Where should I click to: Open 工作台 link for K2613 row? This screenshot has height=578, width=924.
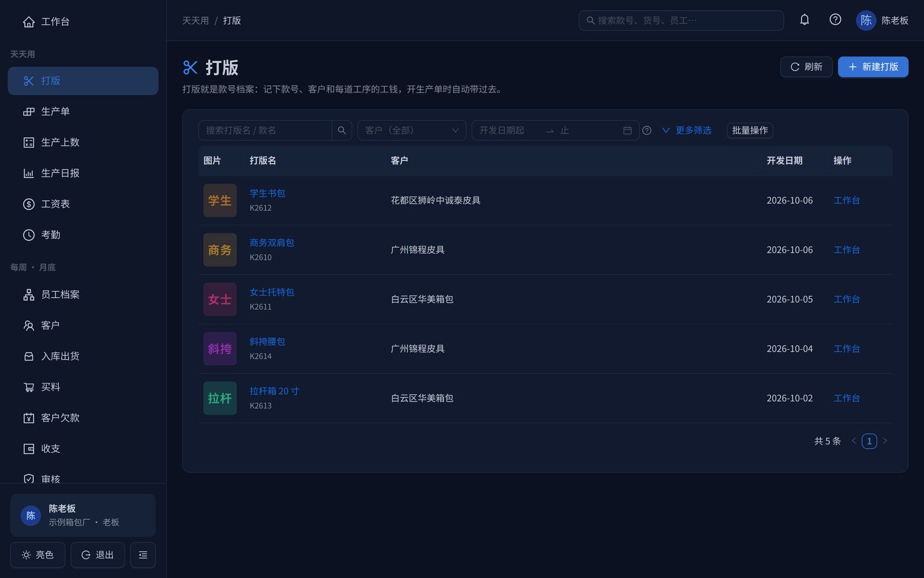click(x=847, y=398)
